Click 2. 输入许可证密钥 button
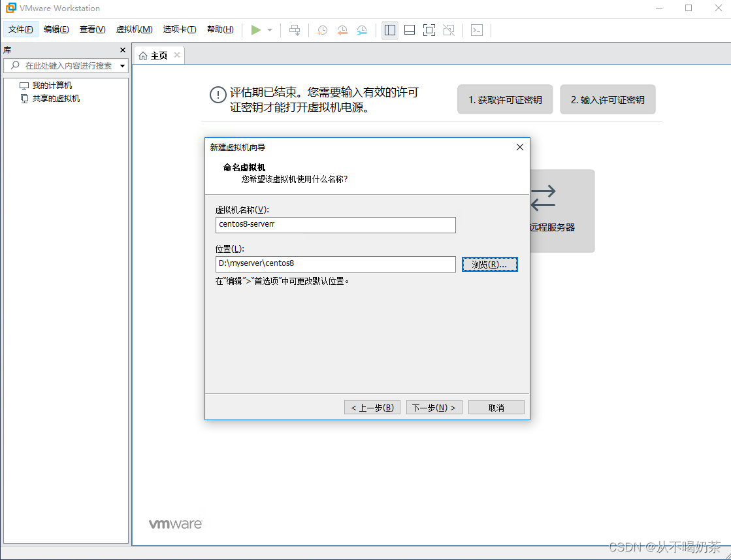731x560 pixels. tap(608, 99)
